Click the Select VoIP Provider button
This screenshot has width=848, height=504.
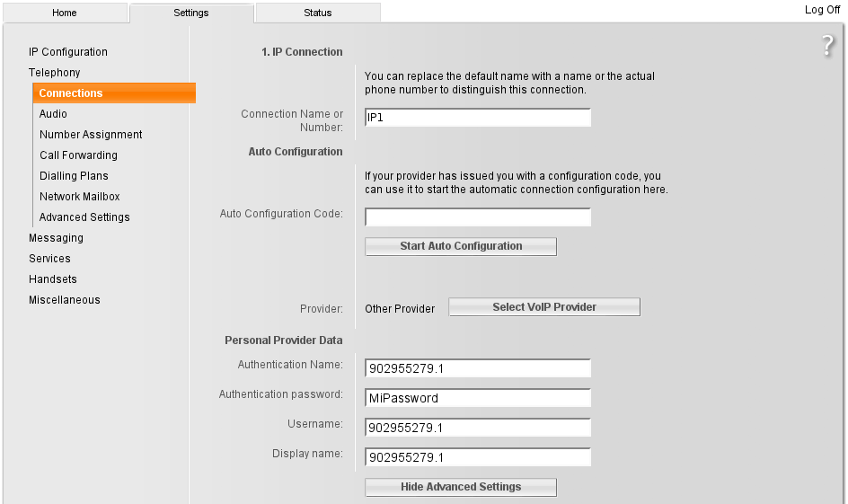tap(544, 307)
